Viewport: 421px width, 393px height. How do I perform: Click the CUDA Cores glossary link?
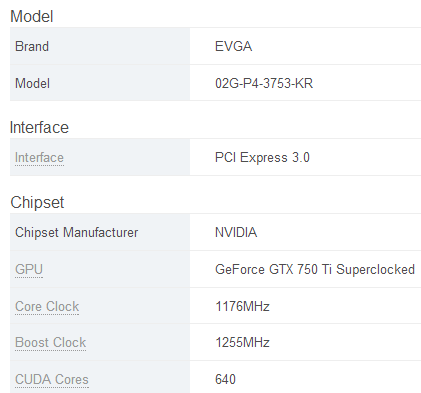pyautogui.click(x=52, y=379)
